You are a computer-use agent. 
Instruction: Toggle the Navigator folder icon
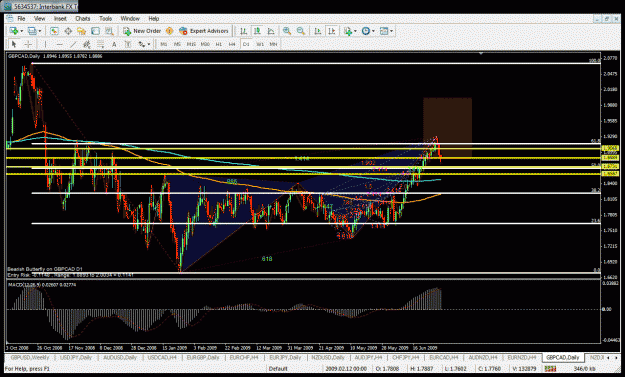pos(81,31)
